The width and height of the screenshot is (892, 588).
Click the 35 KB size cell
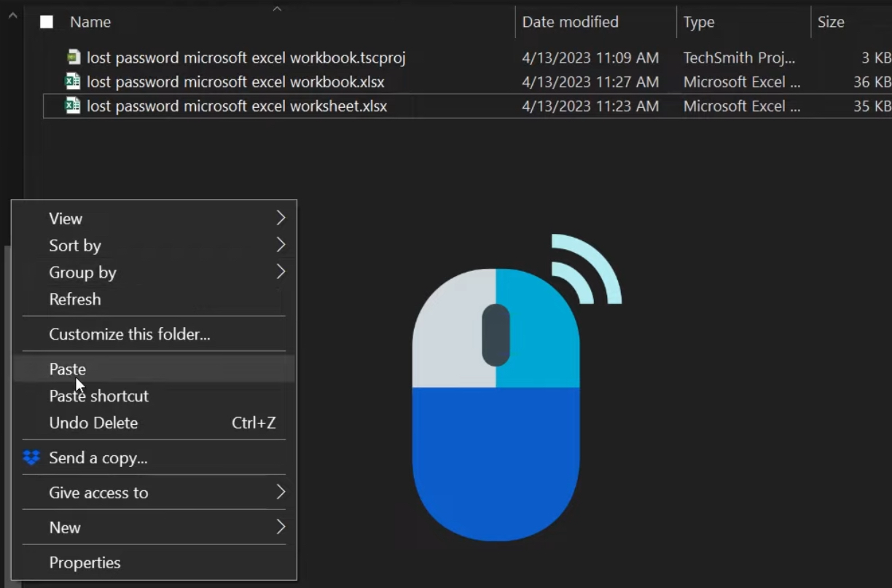pos(872,106)
